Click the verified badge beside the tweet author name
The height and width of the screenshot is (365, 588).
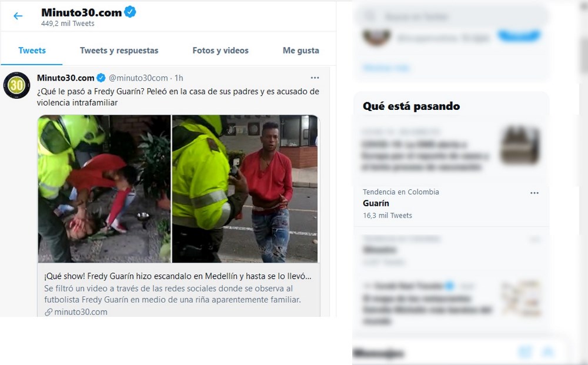click(x=101, y=78)
